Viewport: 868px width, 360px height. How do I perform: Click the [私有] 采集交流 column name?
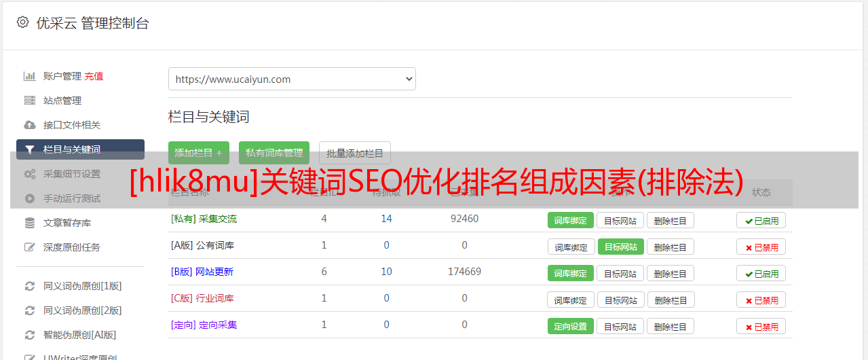[204, 219]
